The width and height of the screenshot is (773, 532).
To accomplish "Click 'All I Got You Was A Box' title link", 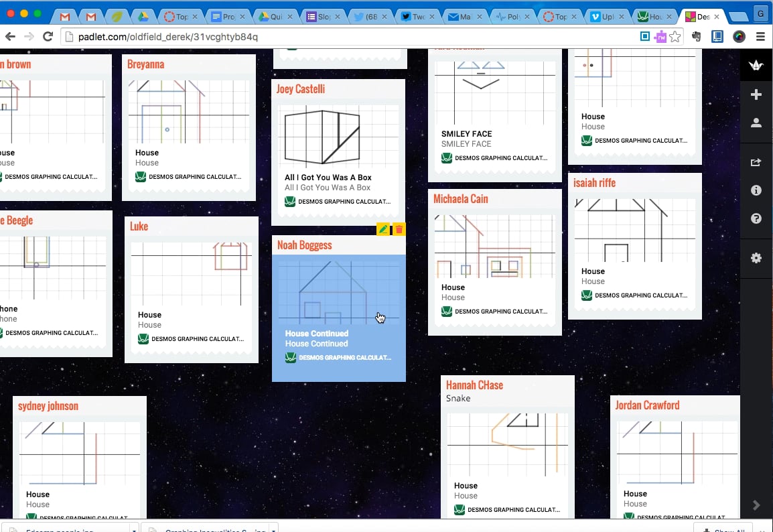I will coord(328,178).
